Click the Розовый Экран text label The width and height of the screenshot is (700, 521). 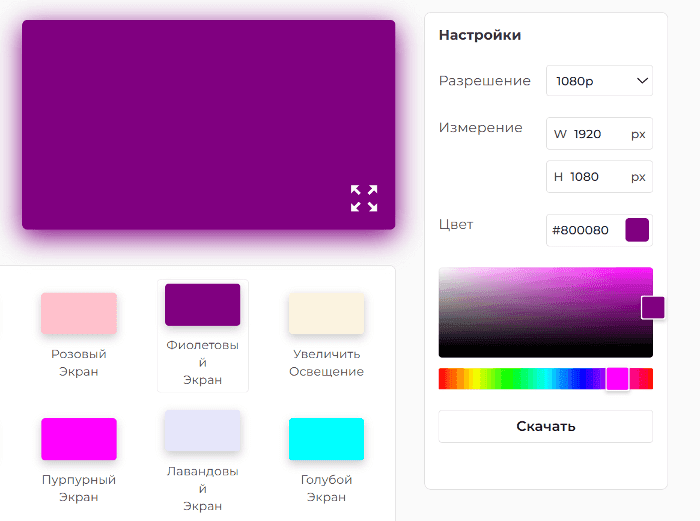click(79, 363)
